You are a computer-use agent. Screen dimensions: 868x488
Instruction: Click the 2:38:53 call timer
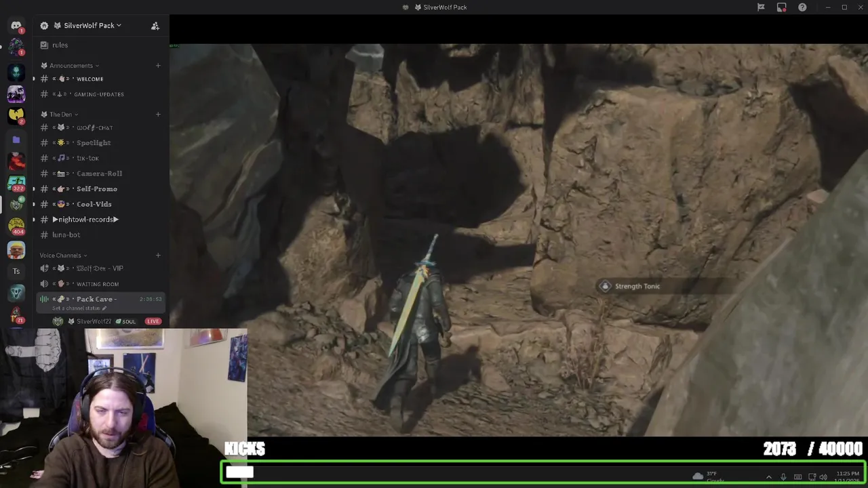[x=151, y=299]
